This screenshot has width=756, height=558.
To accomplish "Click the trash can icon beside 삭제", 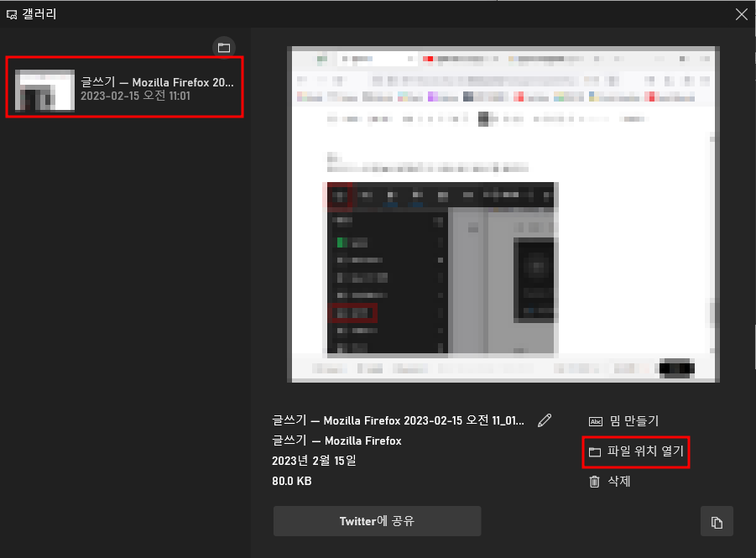I will click(x=595, y=482).
